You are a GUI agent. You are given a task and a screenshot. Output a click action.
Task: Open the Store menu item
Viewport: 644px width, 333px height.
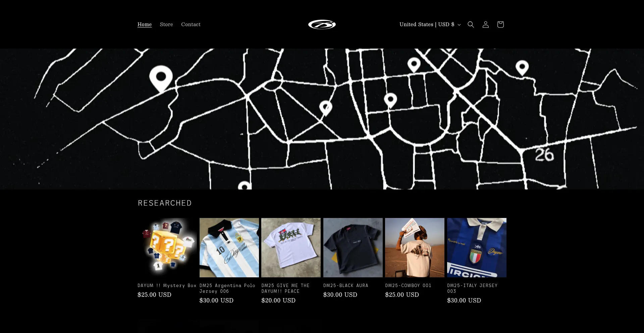click(x=166, y=24)
